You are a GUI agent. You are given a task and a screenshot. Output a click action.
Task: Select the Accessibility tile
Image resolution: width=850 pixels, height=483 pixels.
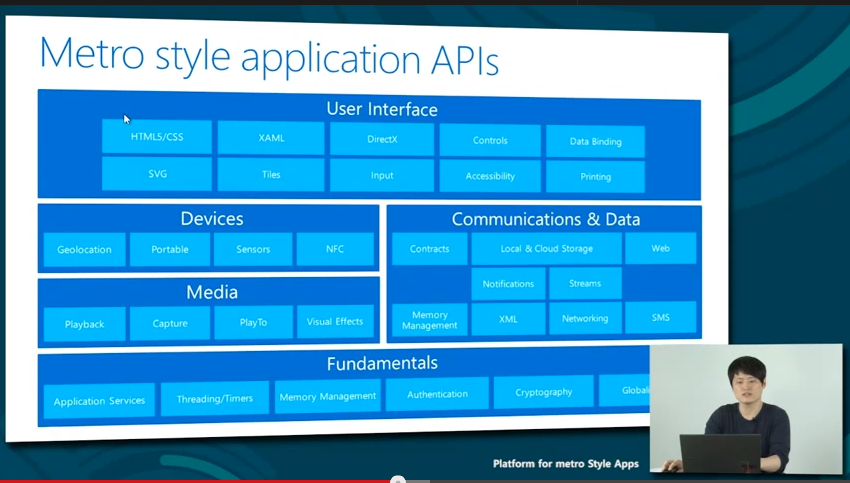click(x=490, y=176)
